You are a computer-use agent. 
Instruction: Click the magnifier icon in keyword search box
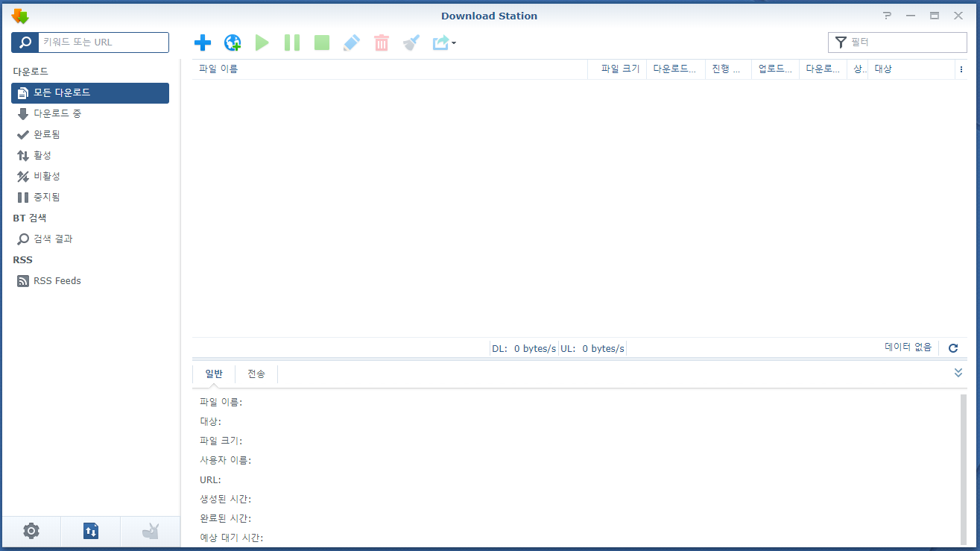[x=25, y=42]
